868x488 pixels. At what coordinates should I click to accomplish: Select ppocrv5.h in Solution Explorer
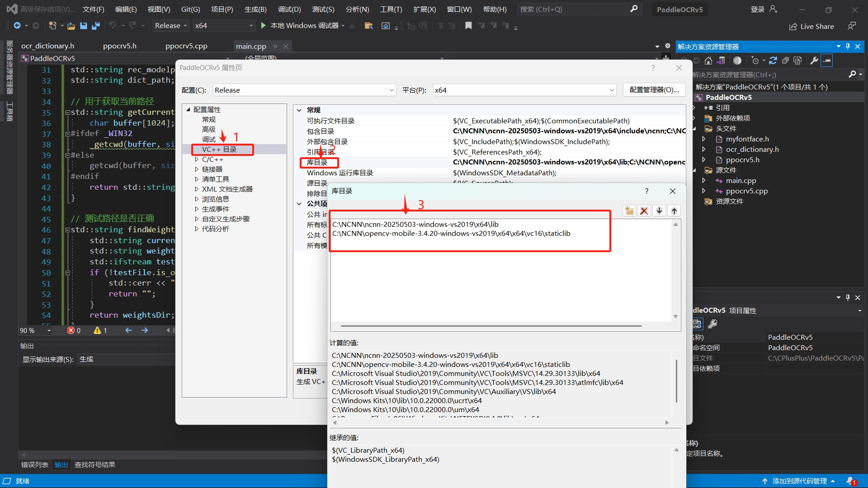[x=742, y=160]
